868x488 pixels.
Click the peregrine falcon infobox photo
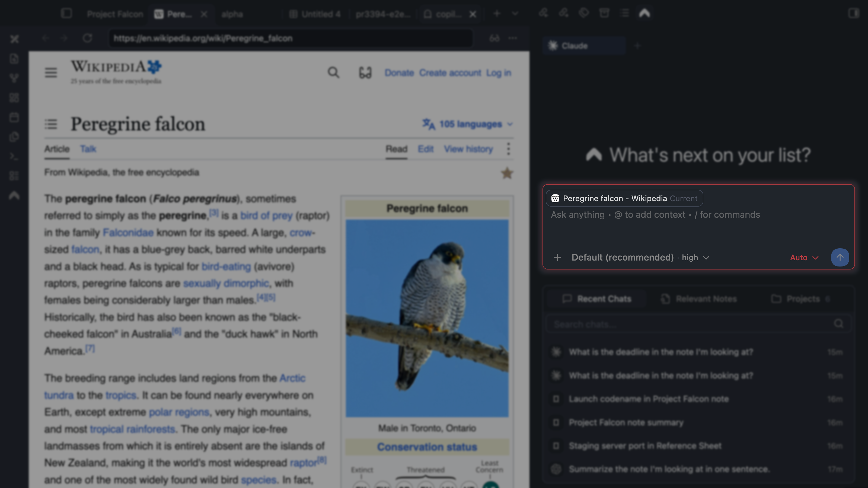coord(427,318)
